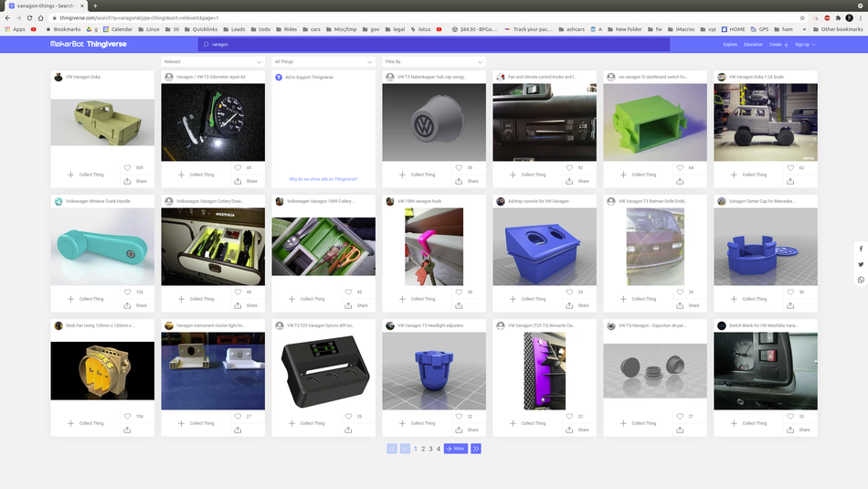Click the Twitter share icon at right edge

click(861, 264)
